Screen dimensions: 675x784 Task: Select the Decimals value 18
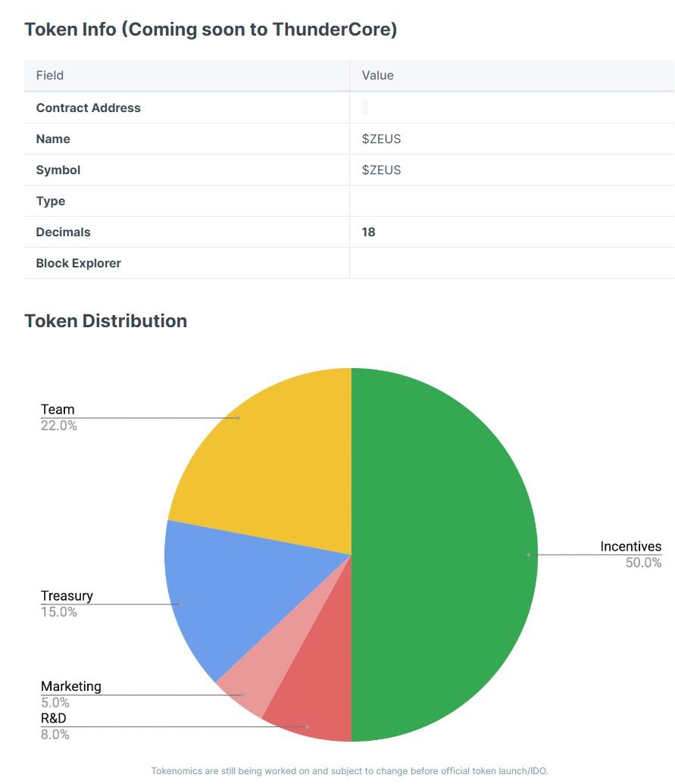(368, 232)
